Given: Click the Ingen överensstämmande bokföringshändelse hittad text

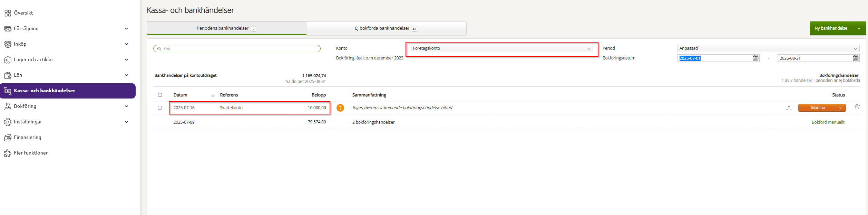Looking at the screenshot, I should 402,108.
